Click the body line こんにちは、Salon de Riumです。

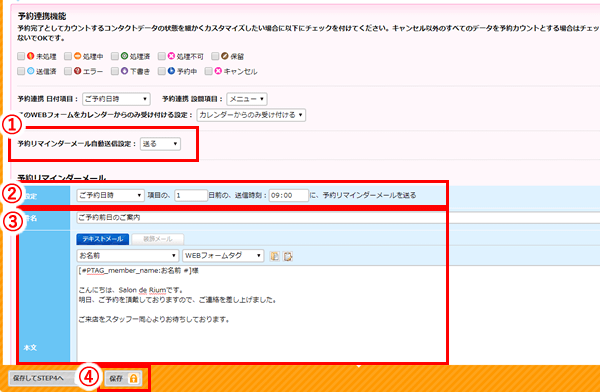(131, 290)
